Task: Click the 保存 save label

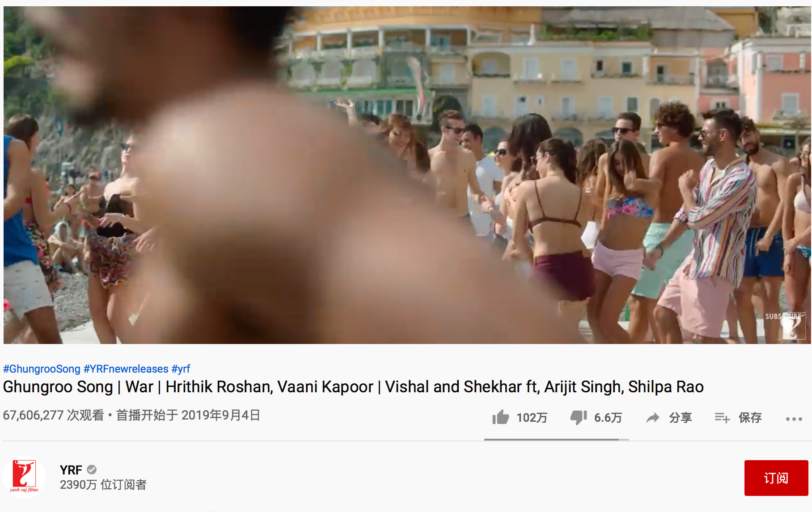Action: pyautogui.click(x=750, y=418)
